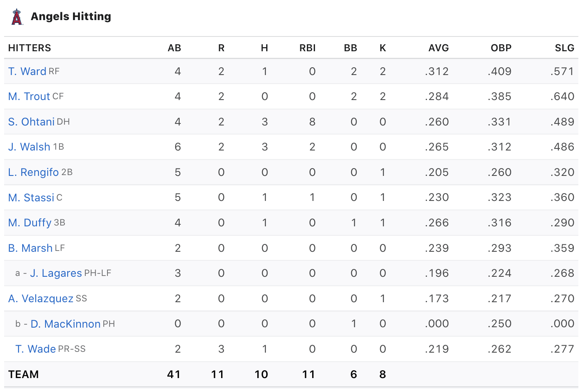Click the Angels Hitting title

click(x=71, y=16)
